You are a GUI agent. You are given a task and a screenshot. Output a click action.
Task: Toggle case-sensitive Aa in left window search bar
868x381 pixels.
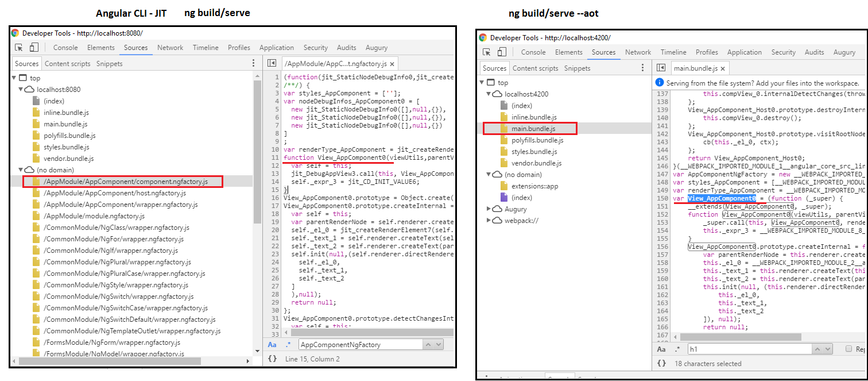(272, 345)
